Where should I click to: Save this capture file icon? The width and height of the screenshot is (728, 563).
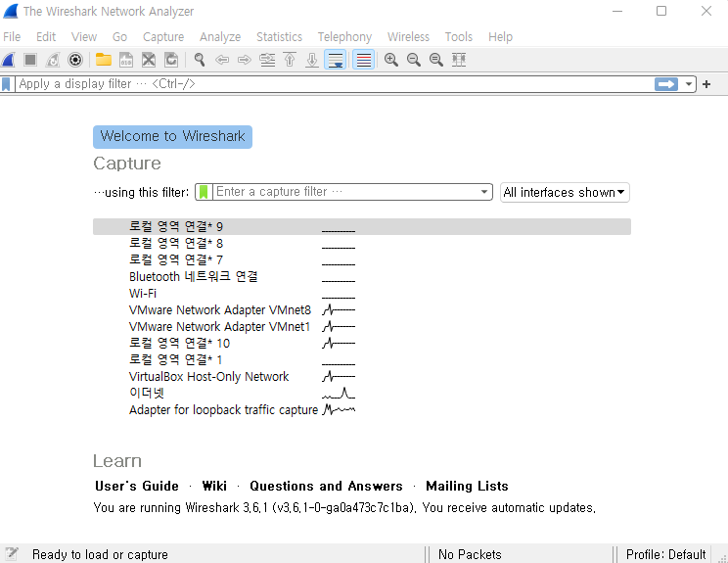pos(126,60)
